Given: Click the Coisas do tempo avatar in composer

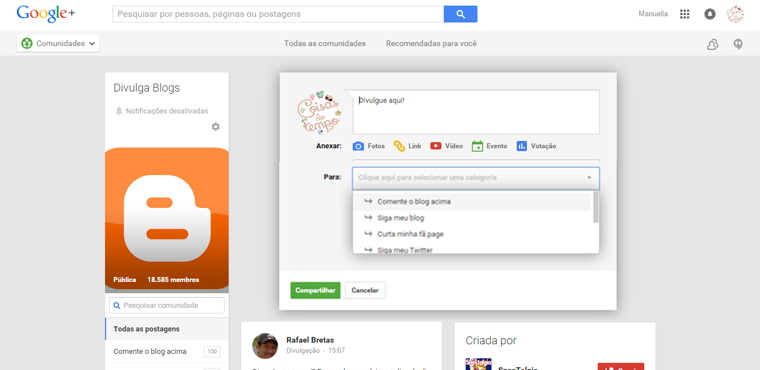Looking at the screenshot, I should (318, 112).
